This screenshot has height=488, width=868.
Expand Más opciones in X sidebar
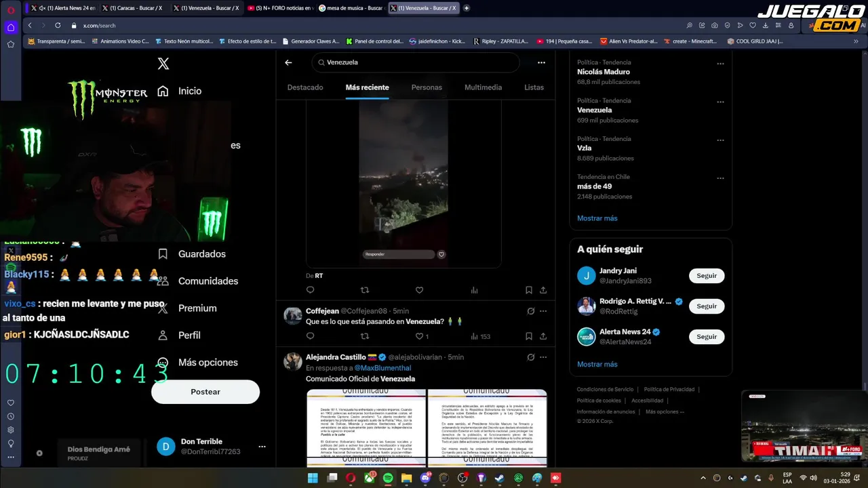point(197,363)
